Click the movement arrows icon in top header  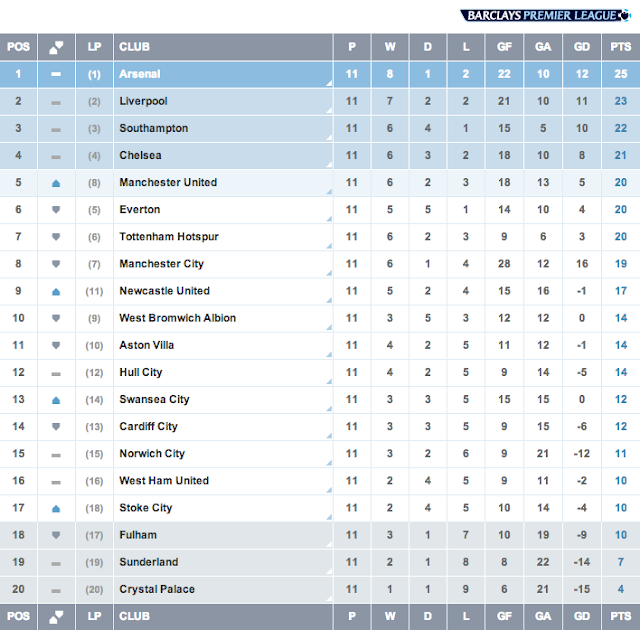pos(56,47)
